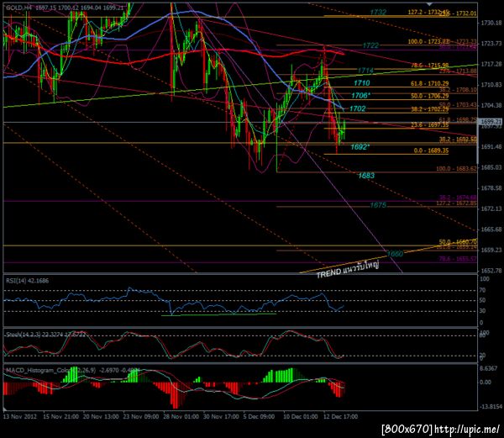
Task: Select Fibonacci label 23.6 - 1697.35
Action: pos(430,124)
